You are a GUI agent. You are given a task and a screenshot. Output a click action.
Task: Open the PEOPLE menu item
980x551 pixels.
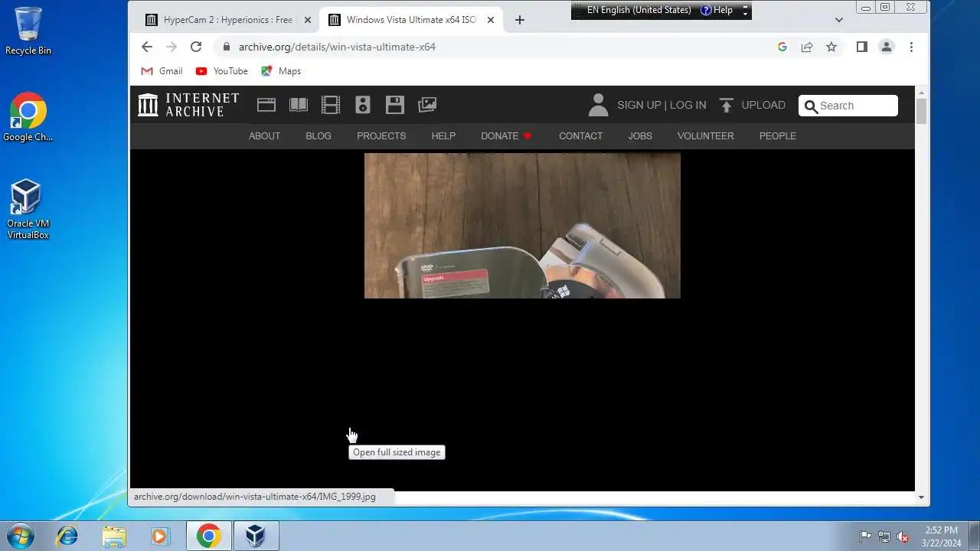(778, 136)
